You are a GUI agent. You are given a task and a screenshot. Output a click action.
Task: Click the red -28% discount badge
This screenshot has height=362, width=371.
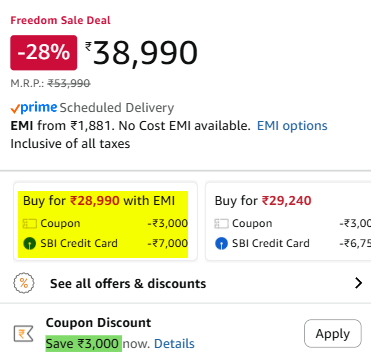pyautogui.click(x=44, y=53)
